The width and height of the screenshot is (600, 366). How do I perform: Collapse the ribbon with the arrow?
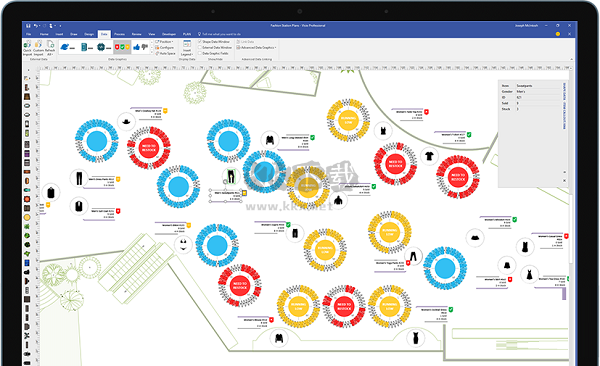(571, 59)
